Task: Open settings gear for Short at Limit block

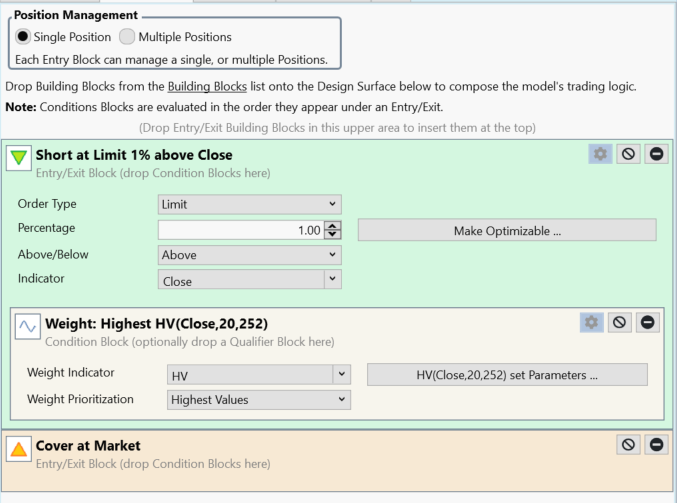Action: 600,154
